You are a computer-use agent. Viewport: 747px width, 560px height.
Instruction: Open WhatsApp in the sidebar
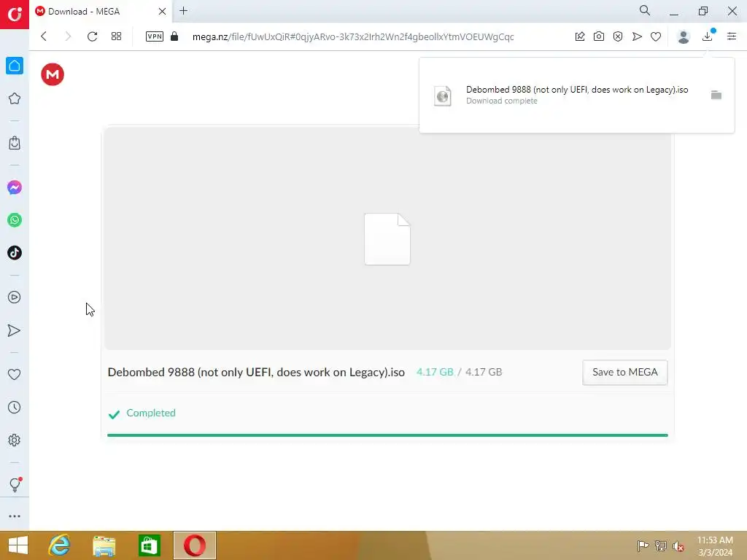[15, 220]
